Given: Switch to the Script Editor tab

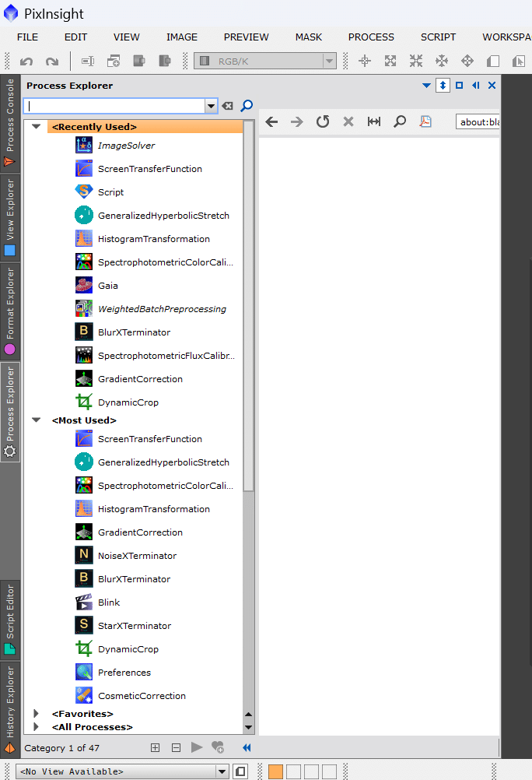Looking at the screenshot, I should (10, 619).
